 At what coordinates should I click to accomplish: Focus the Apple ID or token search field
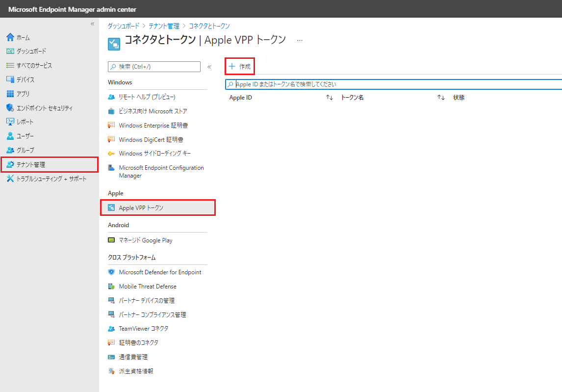(x=393, y=84)
